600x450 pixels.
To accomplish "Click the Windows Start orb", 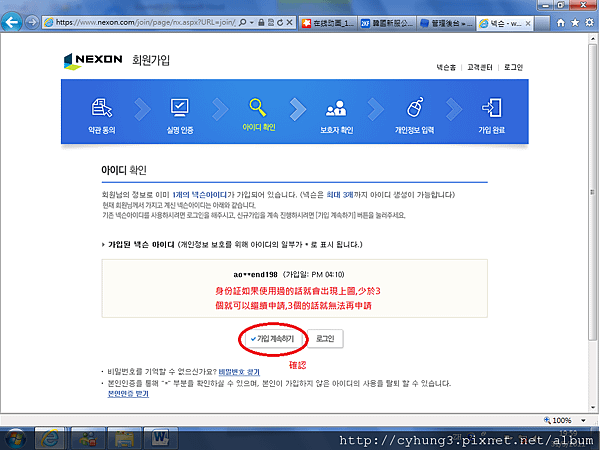I will [14, 439].
